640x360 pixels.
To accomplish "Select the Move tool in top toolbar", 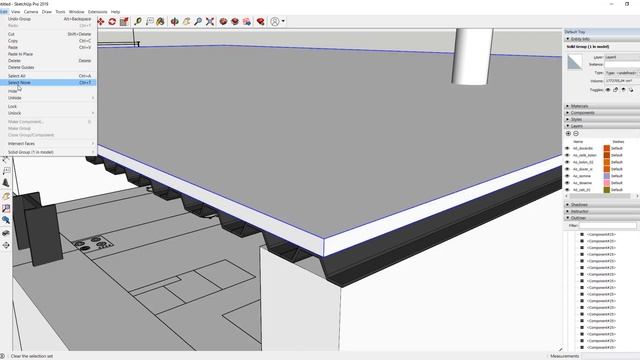I will tap(100, 22).
